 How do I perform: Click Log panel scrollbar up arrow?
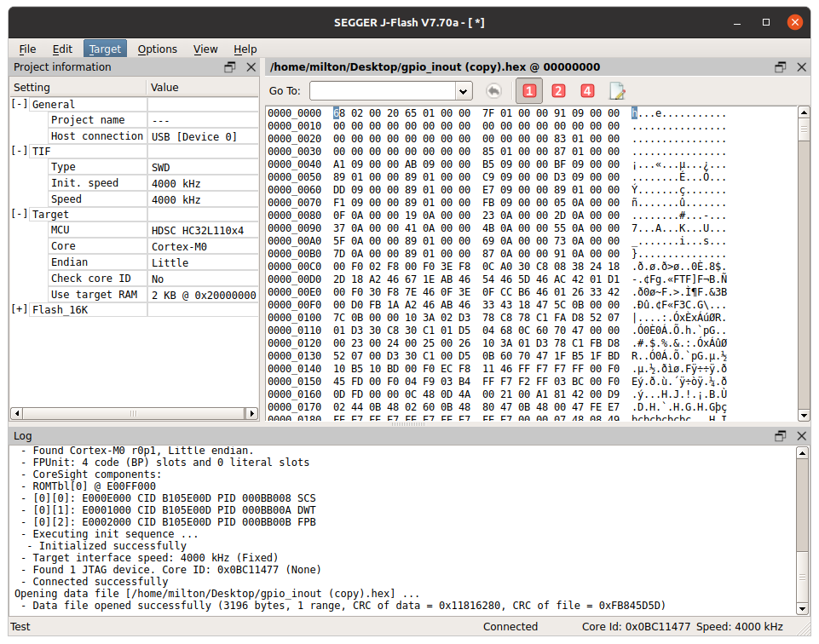[x=802, y=453]
